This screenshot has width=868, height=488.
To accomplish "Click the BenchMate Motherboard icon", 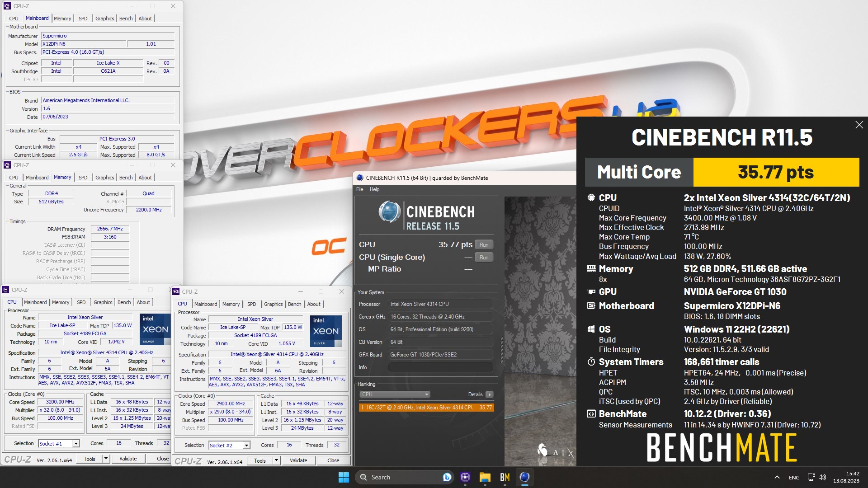I will click(591, 306).
